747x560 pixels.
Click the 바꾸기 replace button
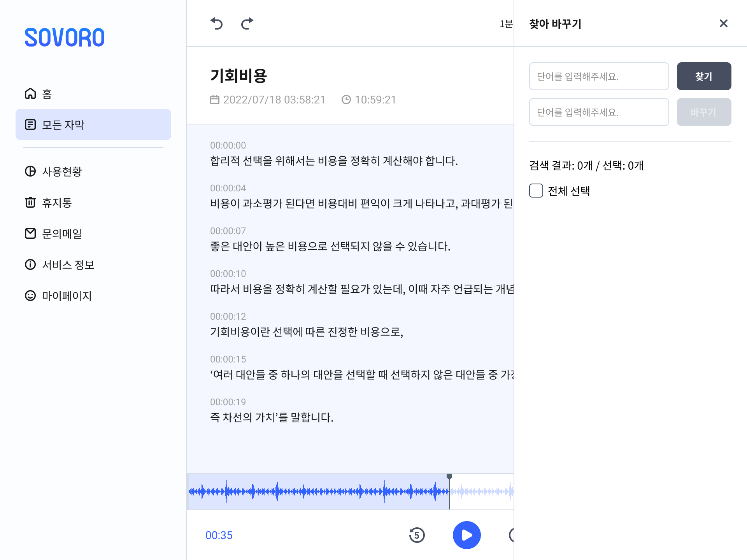(703, 112)
